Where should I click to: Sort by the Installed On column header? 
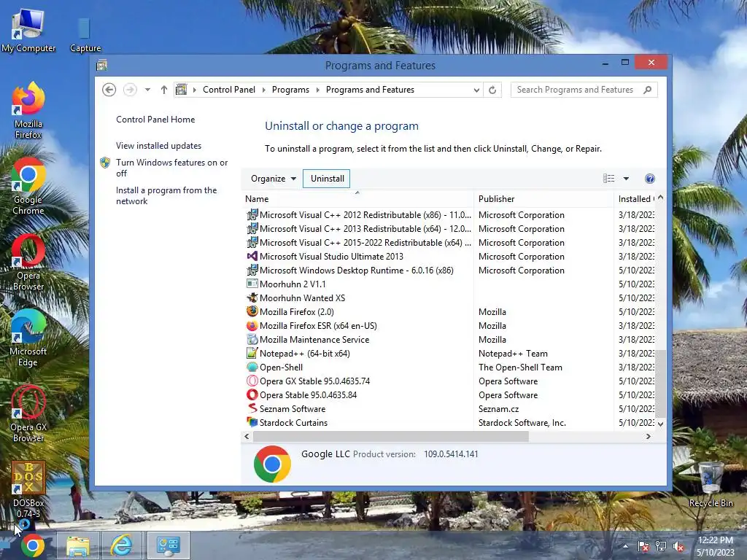[636, 199]
